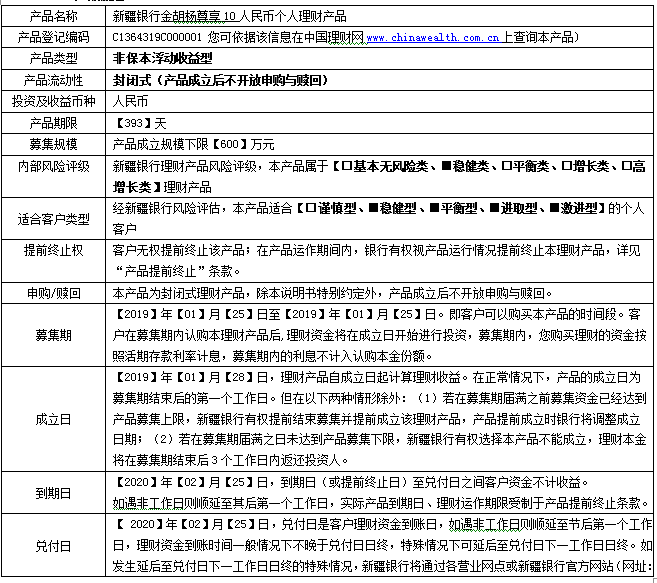The width and height of the screenshot is (657, 583).
Task: Click the 产品登记编码 label cell
Action: coord(53,37)
